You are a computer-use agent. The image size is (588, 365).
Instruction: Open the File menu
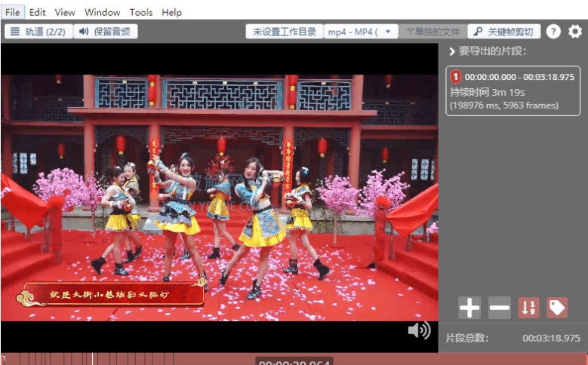coord(13,12)
